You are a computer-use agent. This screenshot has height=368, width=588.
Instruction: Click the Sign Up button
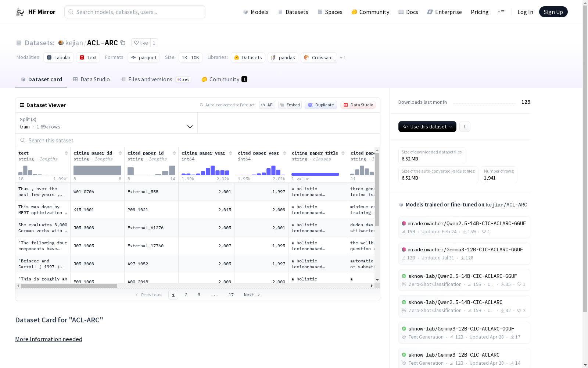click(553, 12)
